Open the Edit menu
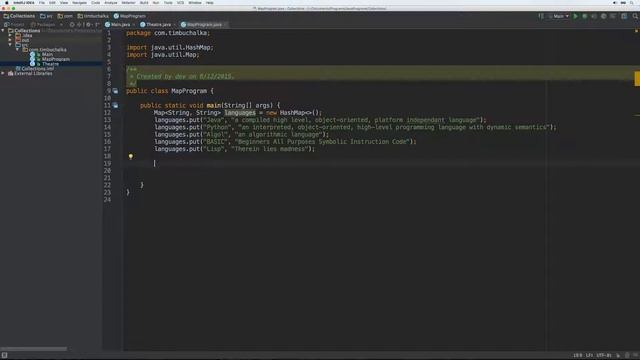Screen dimensions: 640x360 (52, 2)
